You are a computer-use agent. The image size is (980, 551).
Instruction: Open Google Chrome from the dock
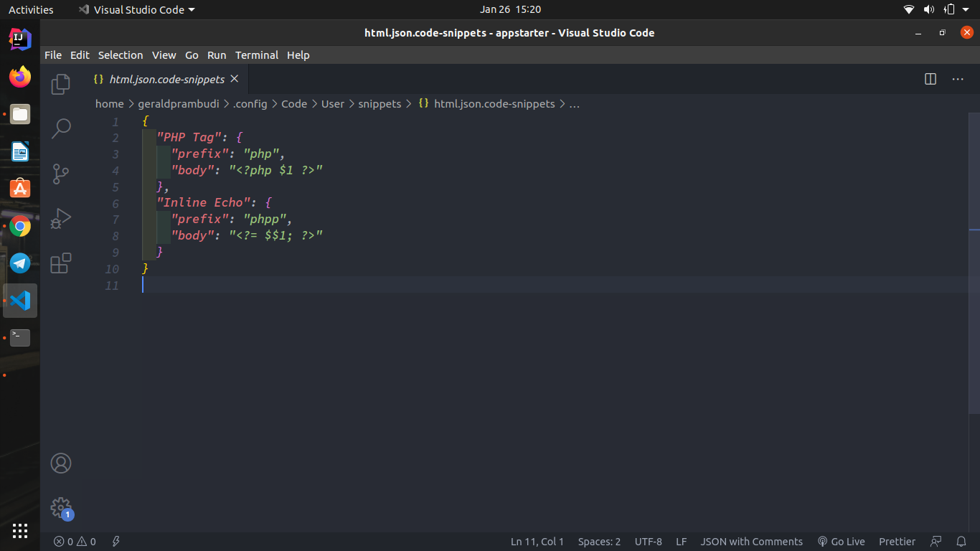pyautogui.click(x=20, y=226)
